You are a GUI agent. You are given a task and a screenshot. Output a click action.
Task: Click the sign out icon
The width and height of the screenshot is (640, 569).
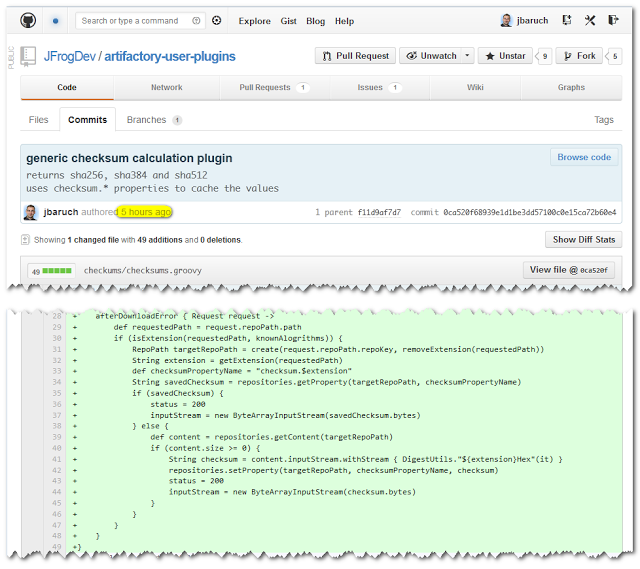613,20
